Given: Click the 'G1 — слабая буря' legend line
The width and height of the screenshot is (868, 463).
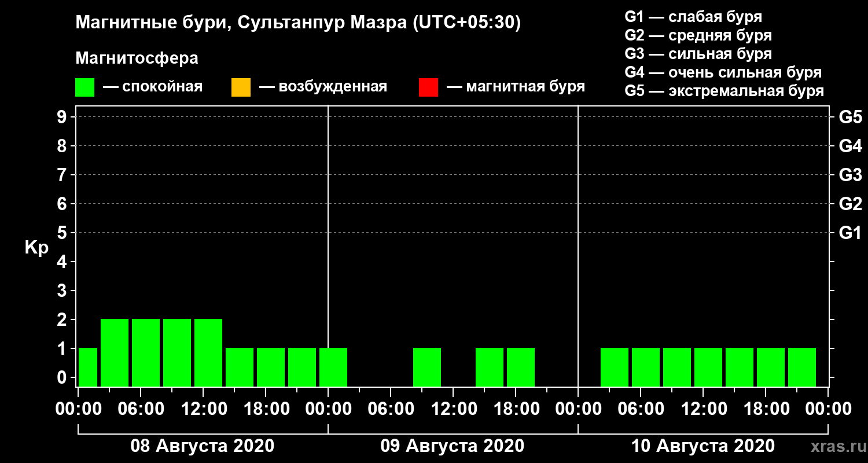Looking at the screenshot, I should pos(693,16).
